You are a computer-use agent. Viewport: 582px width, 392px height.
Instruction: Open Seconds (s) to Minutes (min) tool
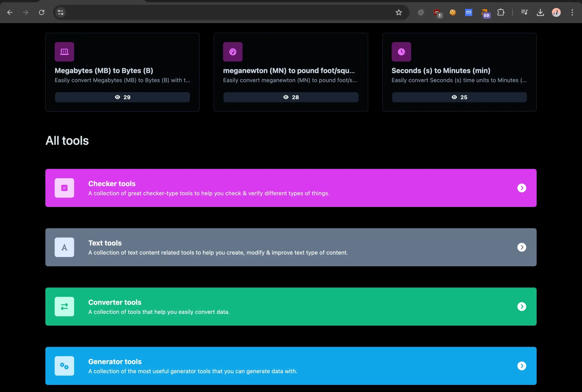(441, 71)
